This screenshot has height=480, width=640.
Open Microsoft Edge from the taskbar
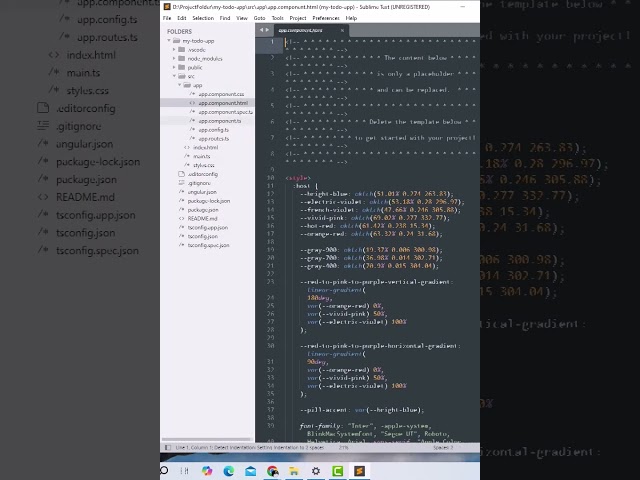[x=229, y=471]
